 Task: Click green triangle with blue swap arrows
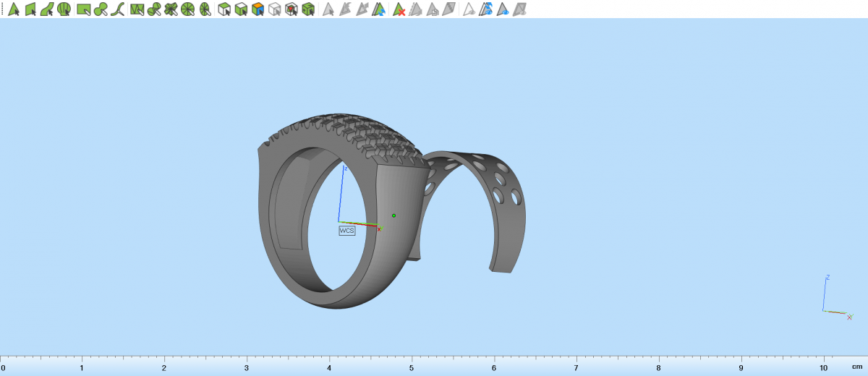pos(380,9)
